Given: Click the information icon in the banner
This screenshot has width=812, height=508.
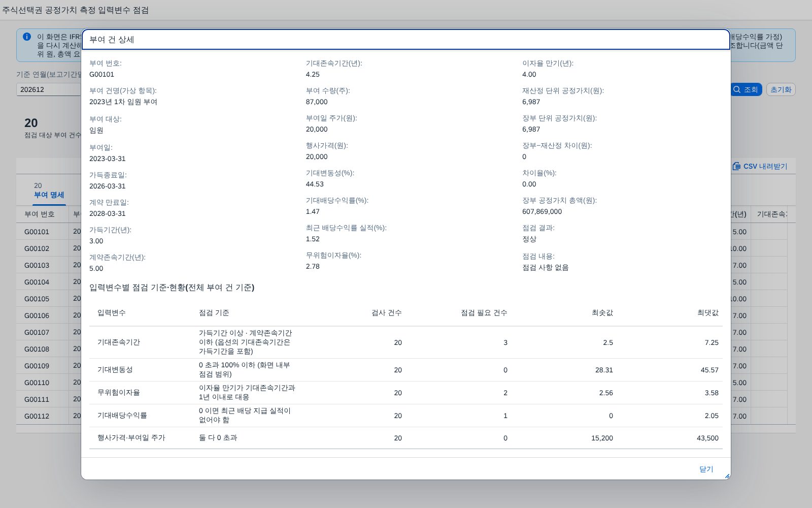Looking at the screenshot, I should click(27, 37).
